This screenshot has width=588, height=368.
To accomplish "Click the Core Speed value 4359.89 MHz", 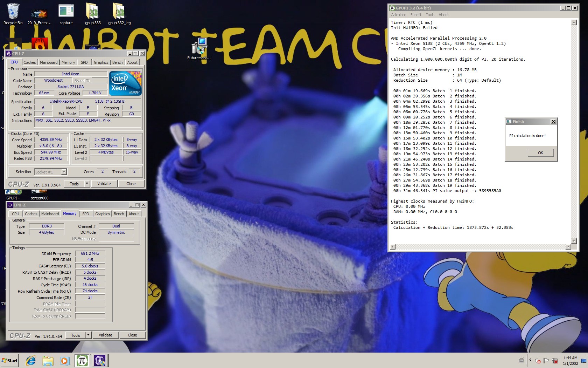I will point(51,139).
